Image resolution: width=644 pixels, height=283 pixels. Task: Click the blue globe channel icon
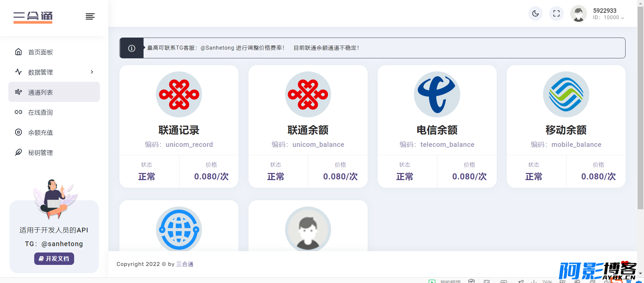click(x=179, y=230)
